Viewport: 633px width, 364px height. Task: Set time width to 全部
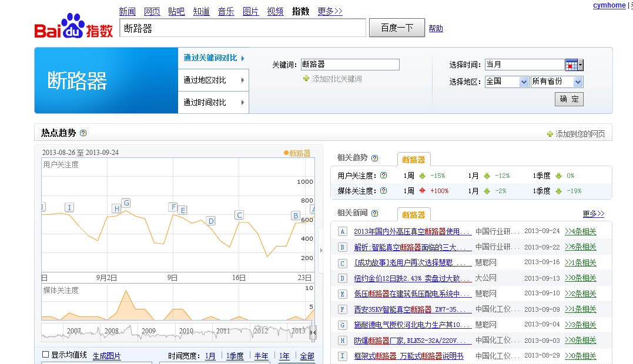(307, 356)
